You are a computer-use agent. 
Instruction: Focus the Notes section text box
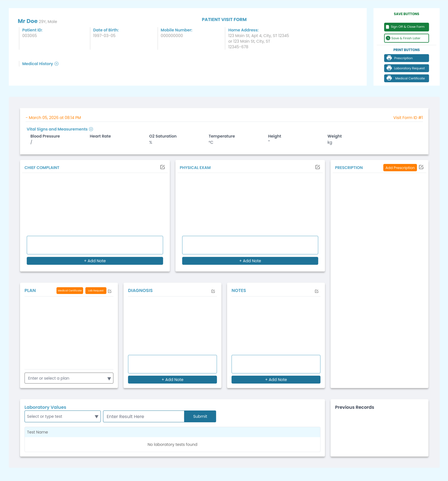coord(276,364)
